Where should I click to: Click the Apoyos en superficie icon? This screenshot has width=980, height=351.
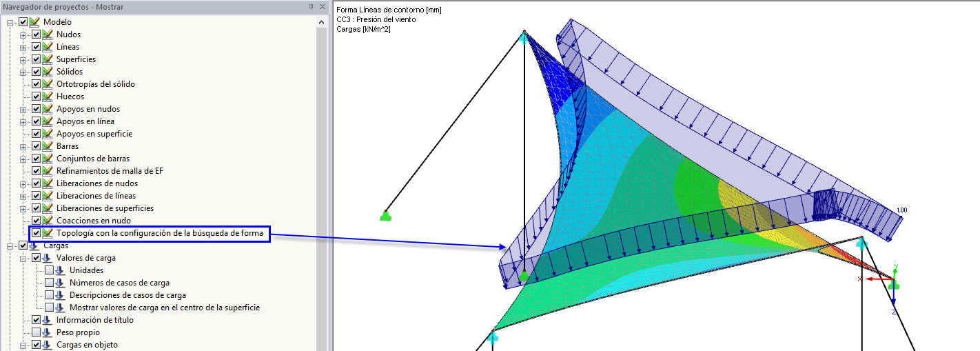(47, 134)
